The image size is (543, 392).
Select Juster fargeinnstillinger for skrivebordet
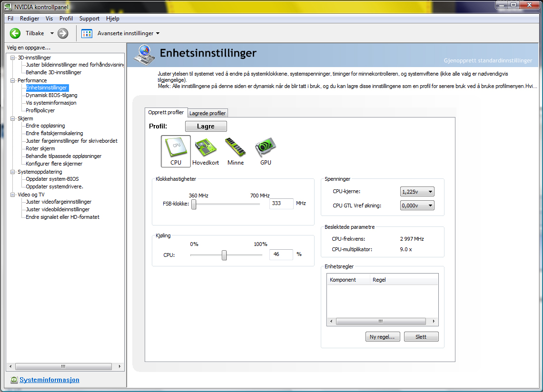tap(72, 141)
